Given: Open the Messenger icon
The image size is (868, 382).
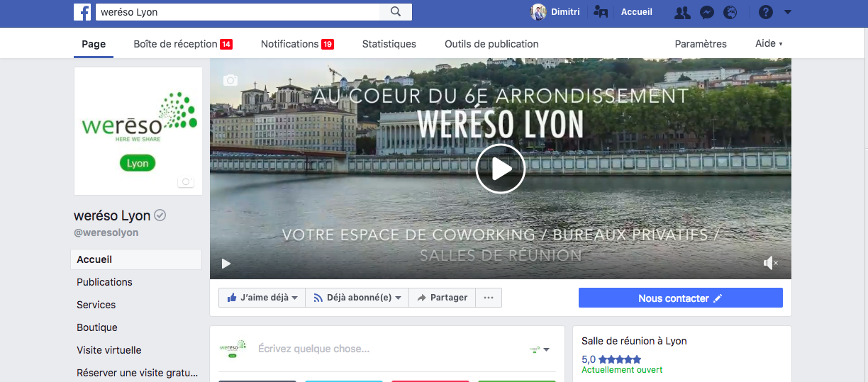Looking at the screenshot, I should pos(706,12).
